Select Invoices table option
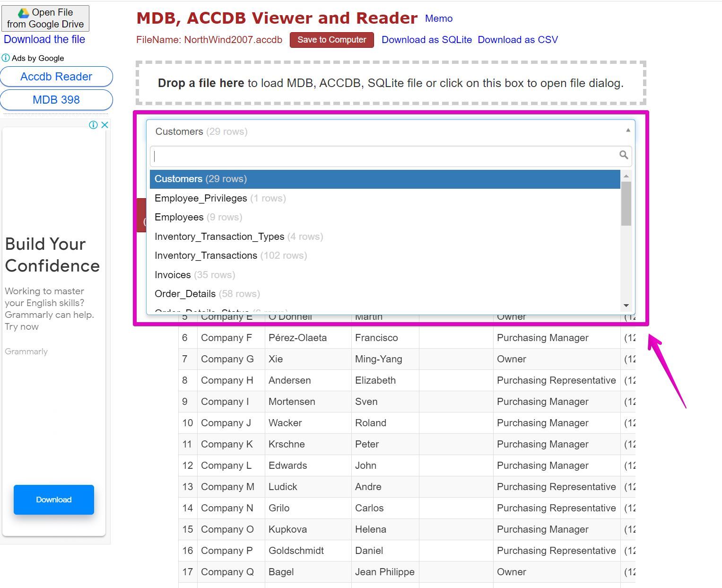Screen dimensions: 722x588 pos(385,275)
